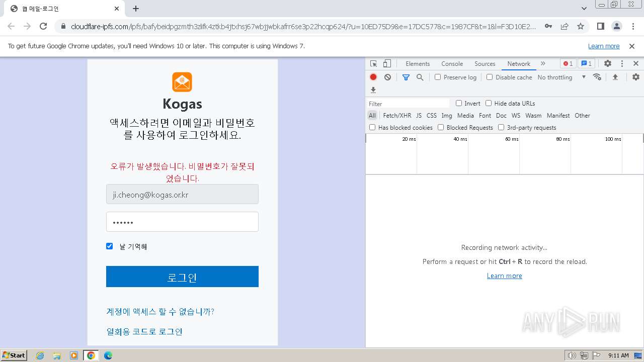
Task: Bookmark this page with the star icon
Action: 581,26
